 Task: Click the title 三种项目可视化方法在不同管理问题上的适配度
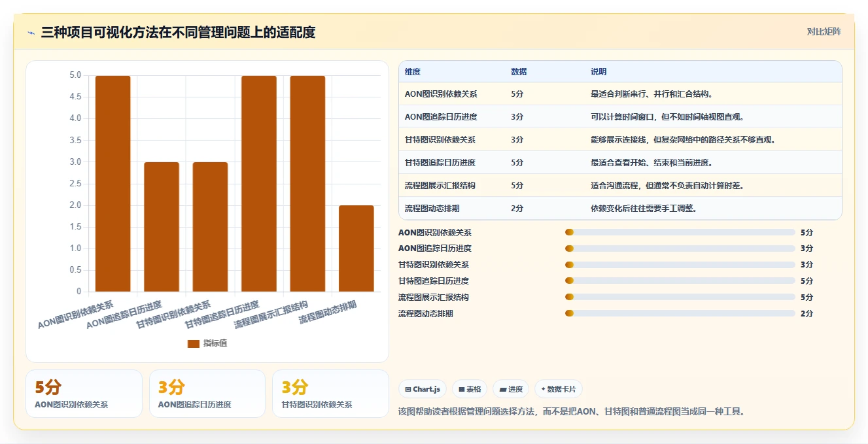point(178,33)
